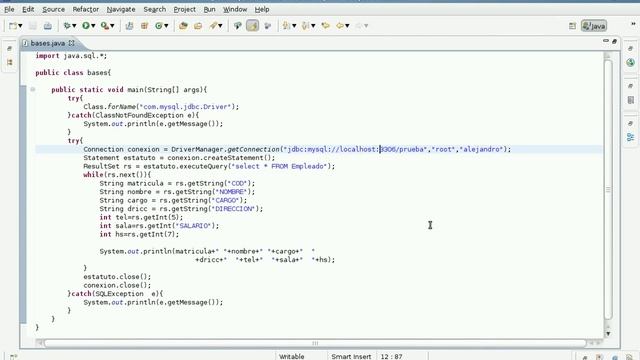Go to Last Edit Location icon

click(325, 26)
